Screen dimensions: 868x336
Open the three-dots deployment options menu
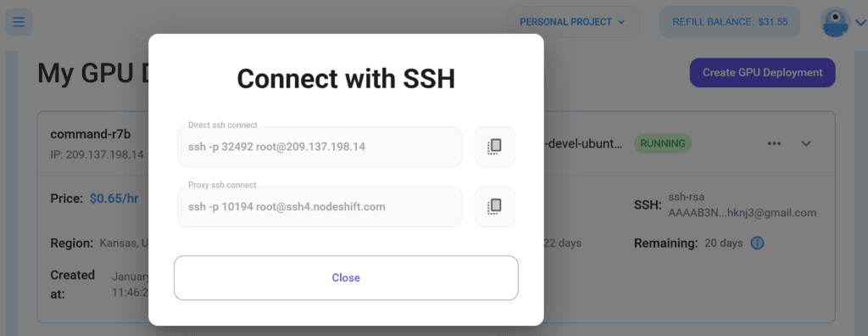[x=774, y=143]
